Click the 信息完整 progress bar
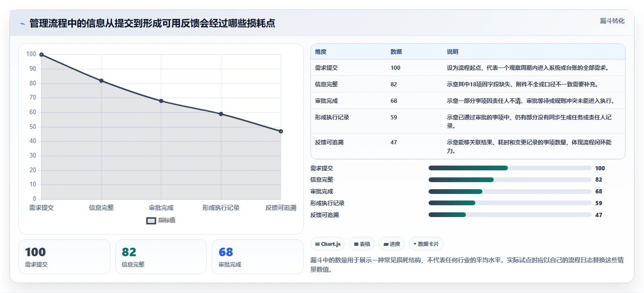Image resolution: width=644 pixels, height=293 pixels. tap(510, 180)
